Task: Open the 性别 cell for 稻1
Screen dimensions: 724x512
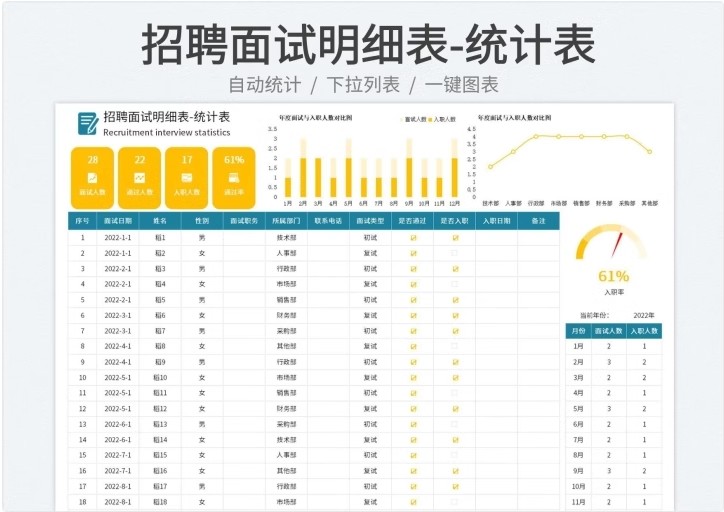Action: (x=202, y=238)
